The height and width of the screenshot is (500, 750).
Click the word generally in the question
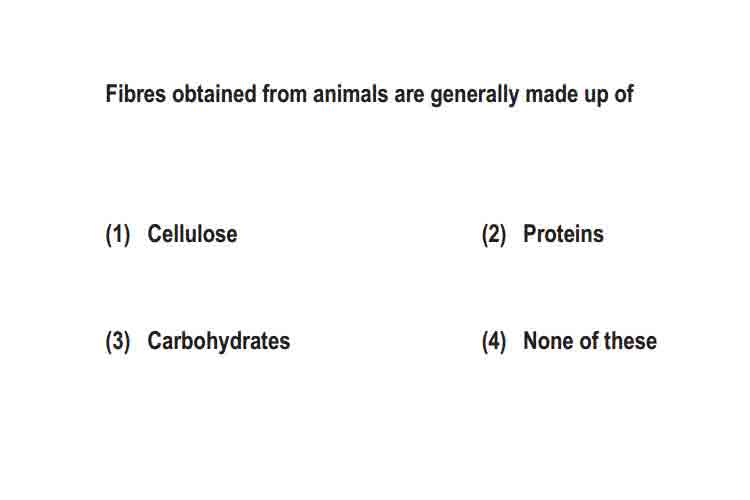click(x=474, y=95)
